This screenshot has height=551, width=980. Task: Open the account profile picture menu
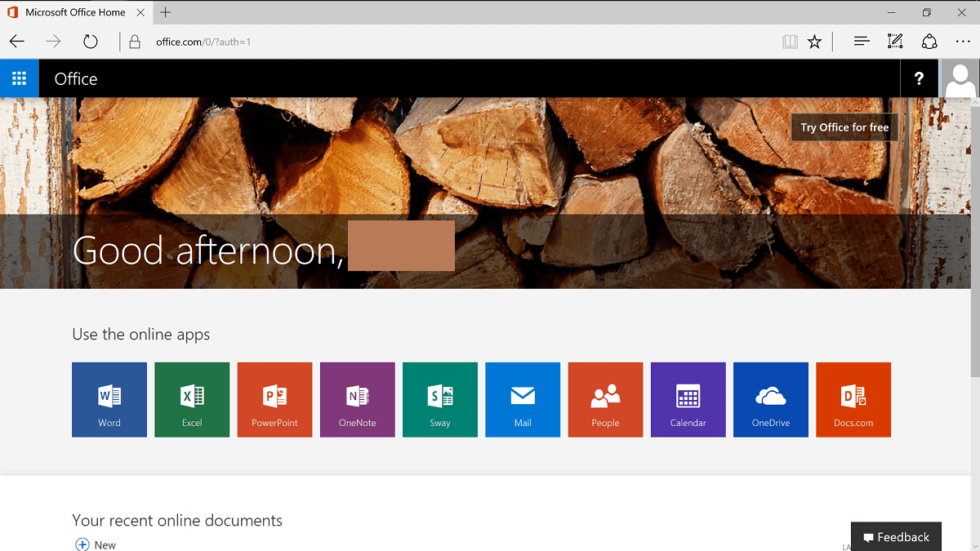[960, 78]
